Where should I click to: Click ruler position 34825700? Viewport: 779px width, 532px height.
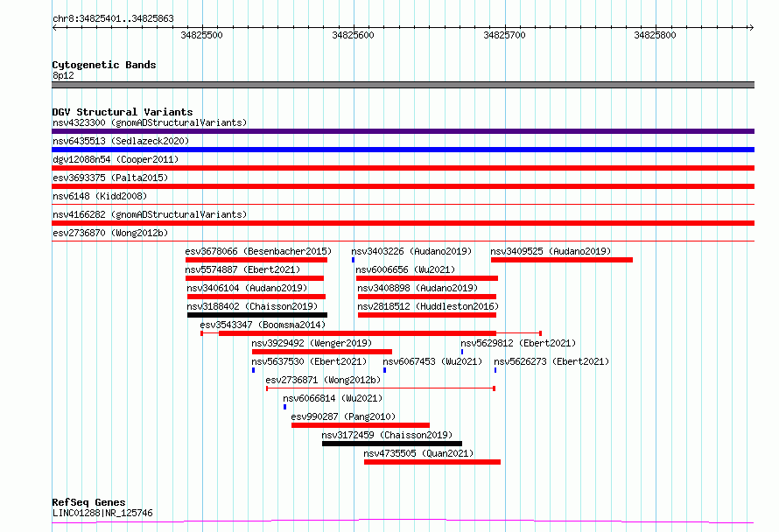(x=504, y=35)
